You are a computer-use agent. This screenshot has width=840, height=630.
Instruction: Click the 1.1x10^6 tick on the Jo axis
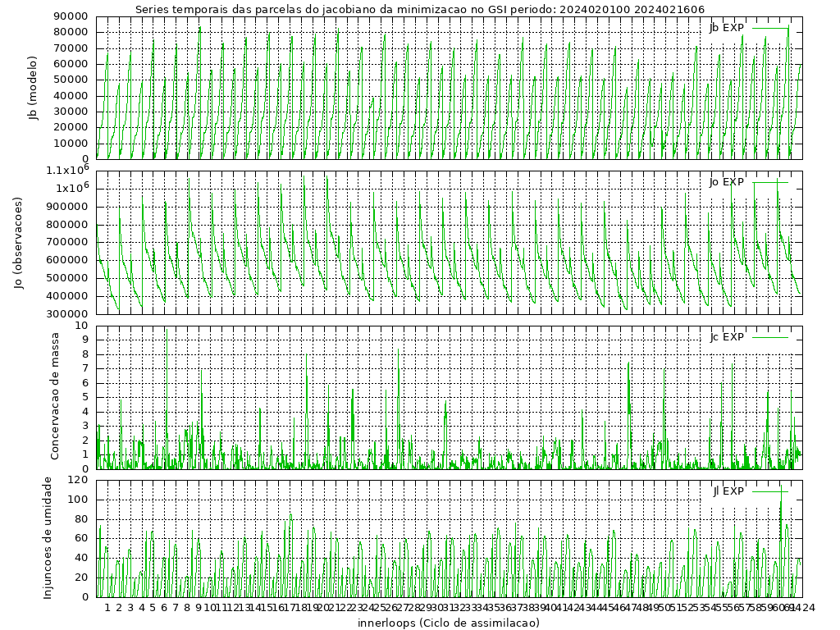[68, 170]
